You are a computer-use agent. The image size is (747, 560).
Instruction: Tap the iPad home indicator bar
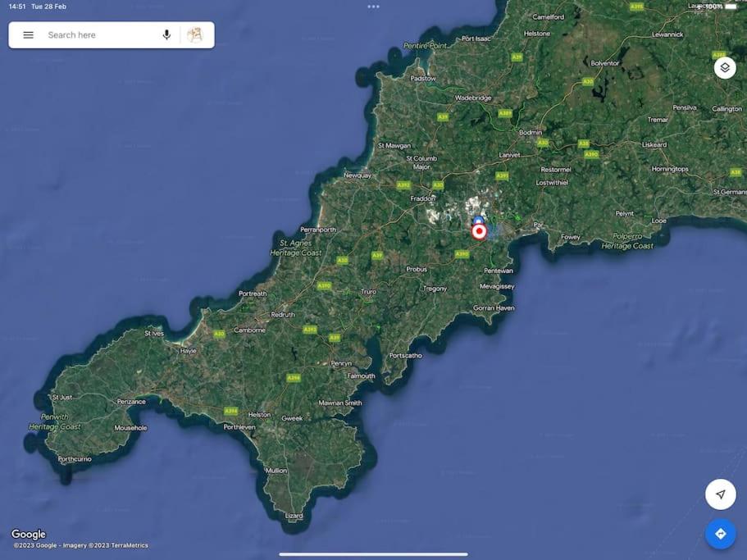(x=374, y=554)
